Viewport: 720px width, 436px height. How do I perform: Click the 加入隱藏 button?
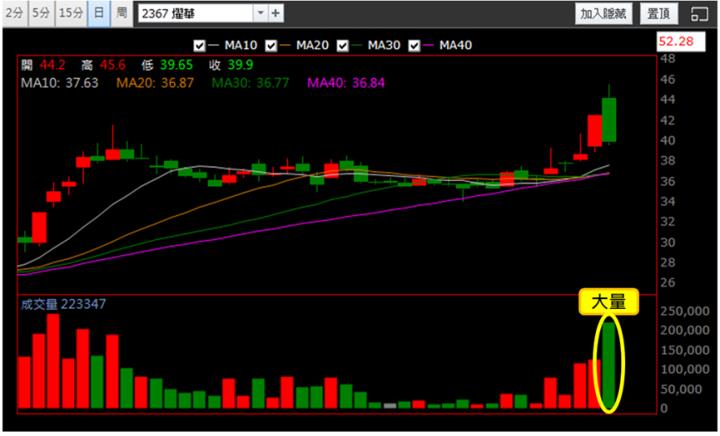coord(603,13)
